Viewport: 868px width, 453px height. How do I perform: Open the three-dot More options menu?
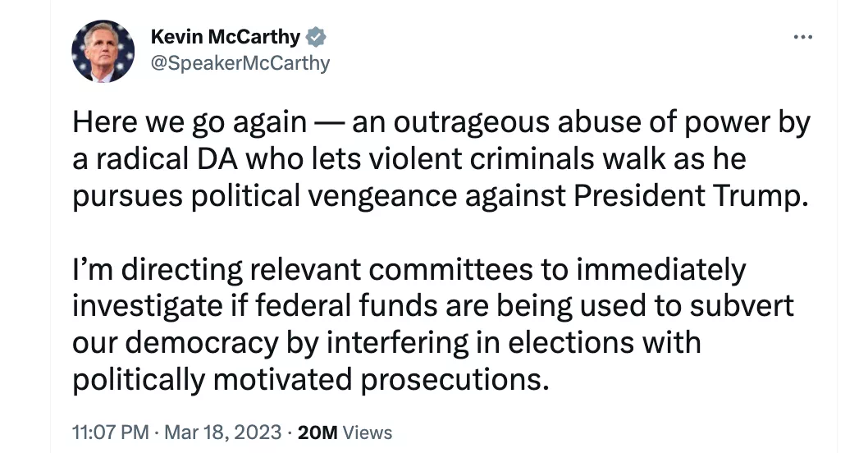(803, 38)
